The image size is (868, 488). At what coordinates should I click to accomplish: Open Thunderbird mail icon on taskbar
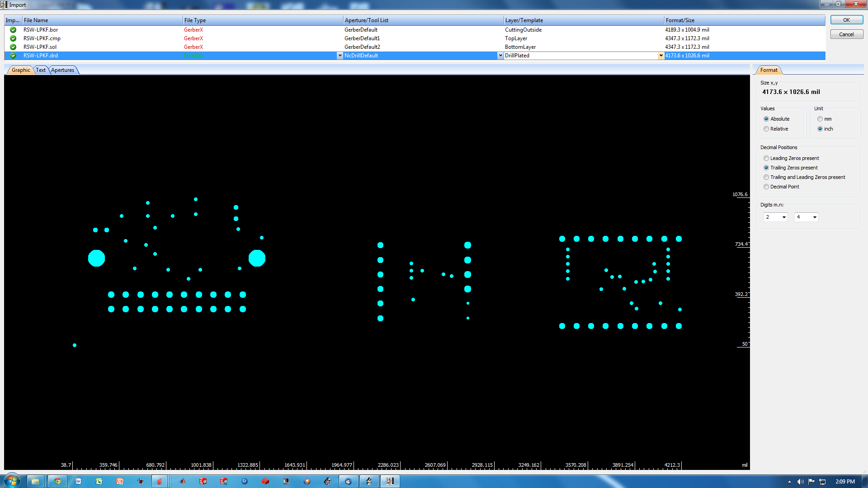coord(349,481)
